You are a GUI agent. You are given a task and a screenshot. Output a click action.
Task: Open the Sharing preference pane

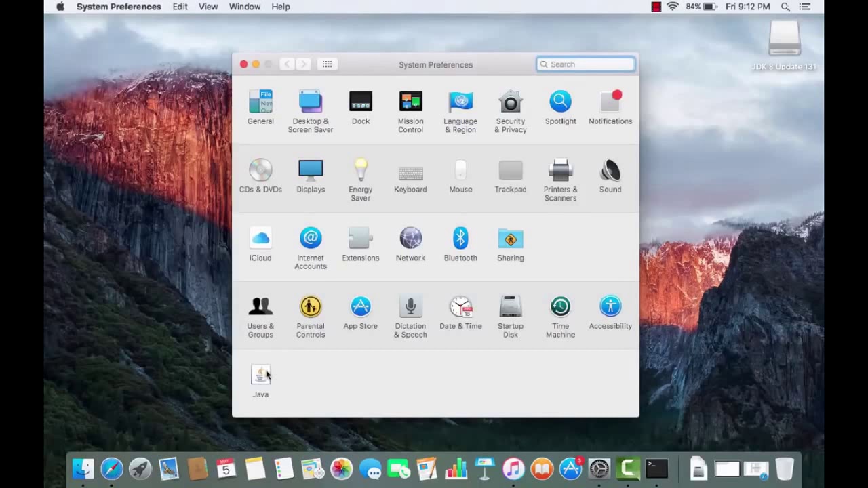point(511,244)
